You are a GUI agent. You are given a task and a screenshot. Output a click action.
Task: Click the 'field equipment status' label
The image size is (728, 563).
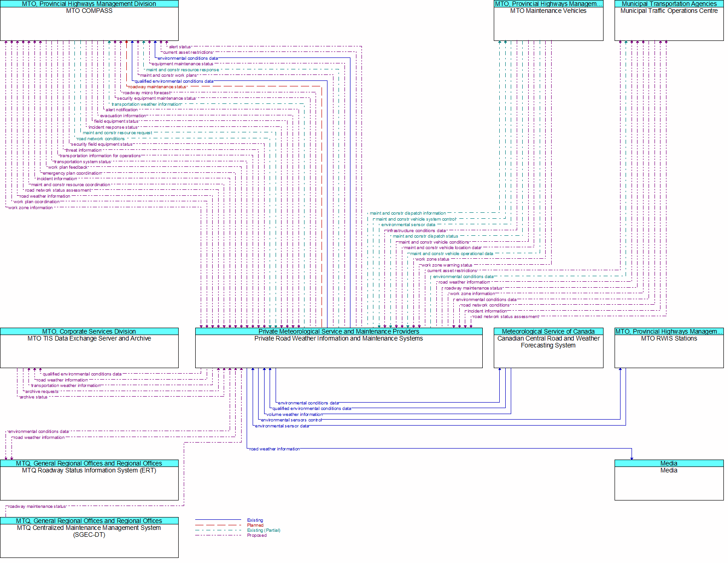coord(116,121)
